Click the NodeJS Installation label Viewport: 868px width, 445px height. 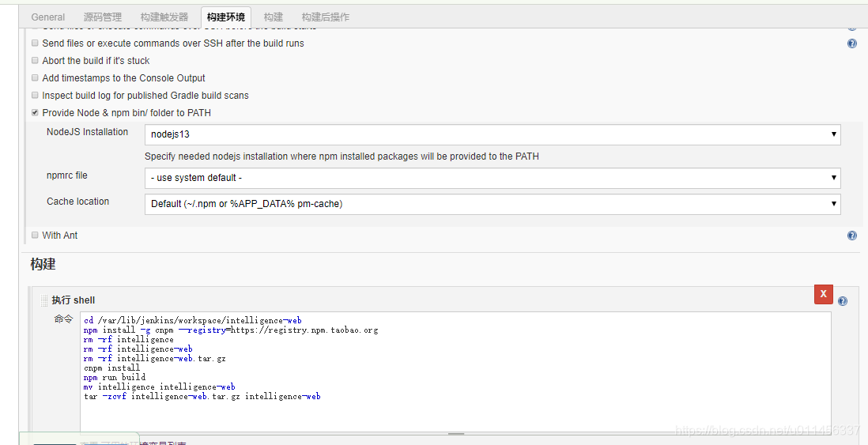click(x=88, y=132)
